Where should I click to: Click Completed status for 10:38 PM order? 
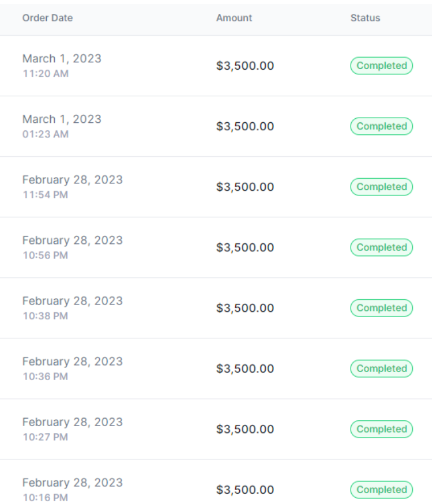[381, 308]
